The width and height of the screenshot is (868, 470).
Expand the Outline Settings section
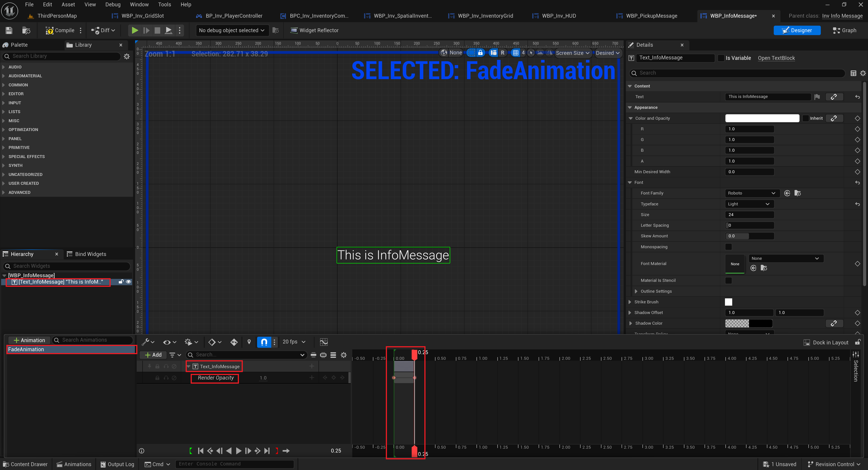(x=636, y=291)
